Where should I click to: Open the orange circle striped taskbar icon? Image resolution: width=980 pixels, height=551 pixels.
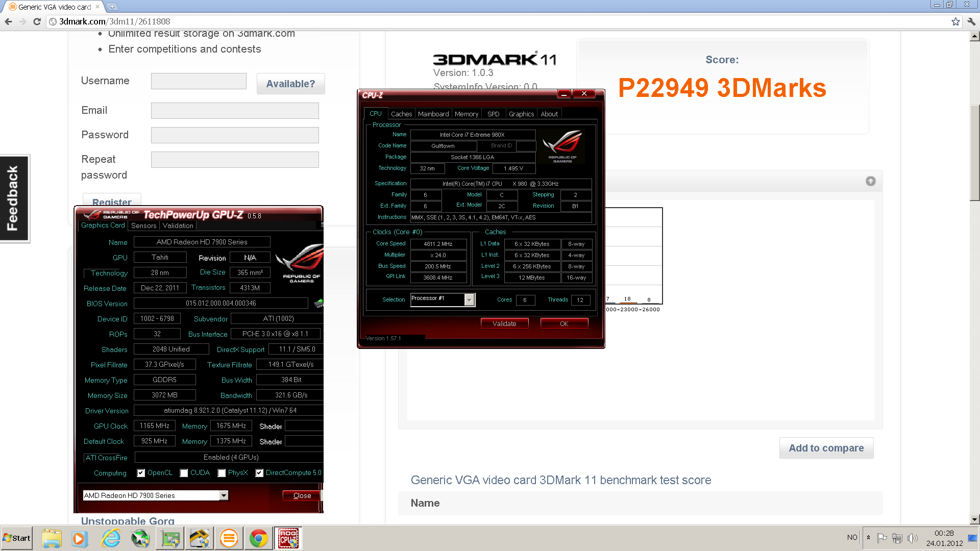pos(229,538)
